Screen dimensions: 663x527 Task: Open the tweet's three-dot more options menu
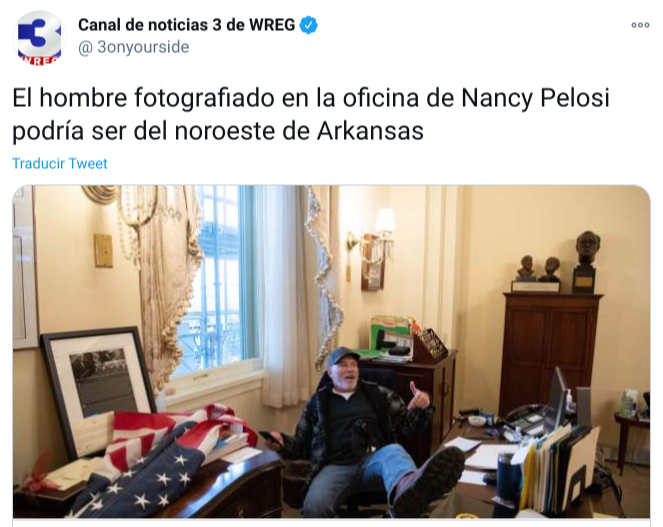pos(640,25)
